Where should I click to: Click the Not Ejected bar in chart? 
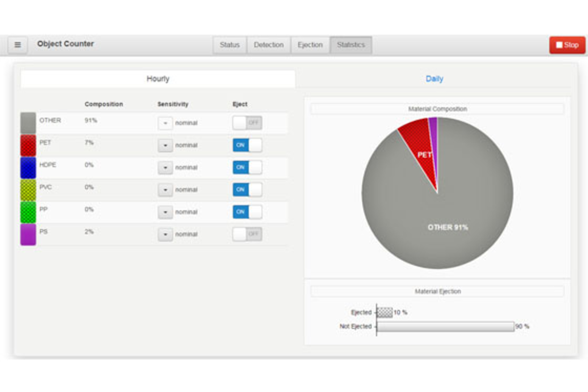pos(445,326)
